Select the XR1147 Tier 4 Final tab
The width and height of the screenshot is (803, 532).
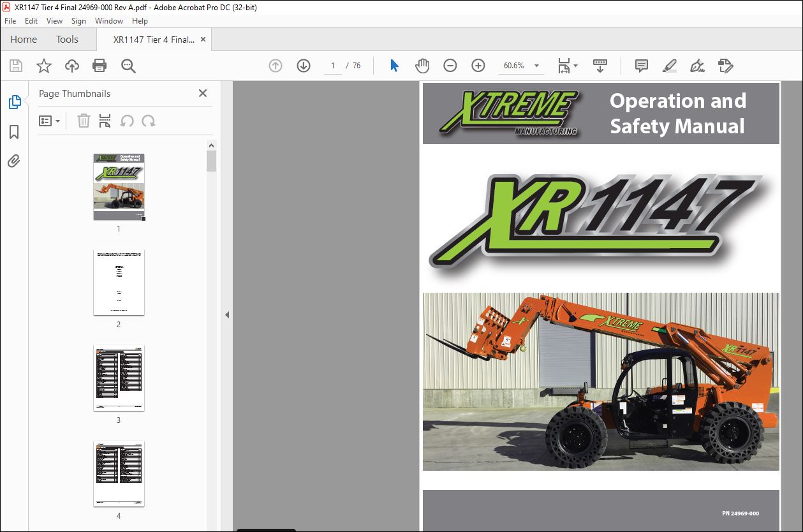click(x=154, y=40)
